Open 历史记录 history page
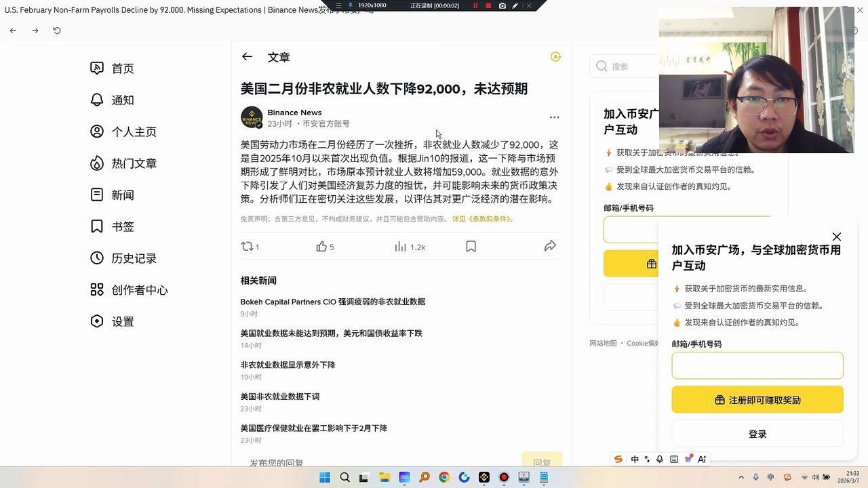Image resolution: width=868 pixels, height=488 pixels. 123,258
